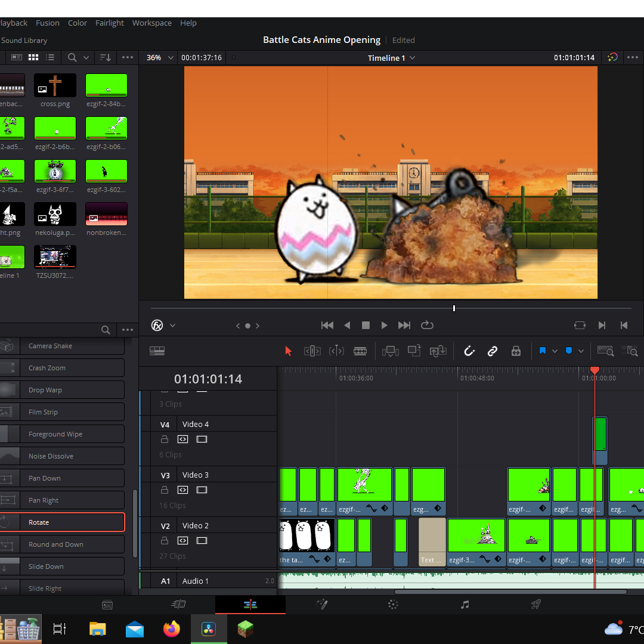Click the Play button in viewer transport
The image size is (644, 644).
384,326
